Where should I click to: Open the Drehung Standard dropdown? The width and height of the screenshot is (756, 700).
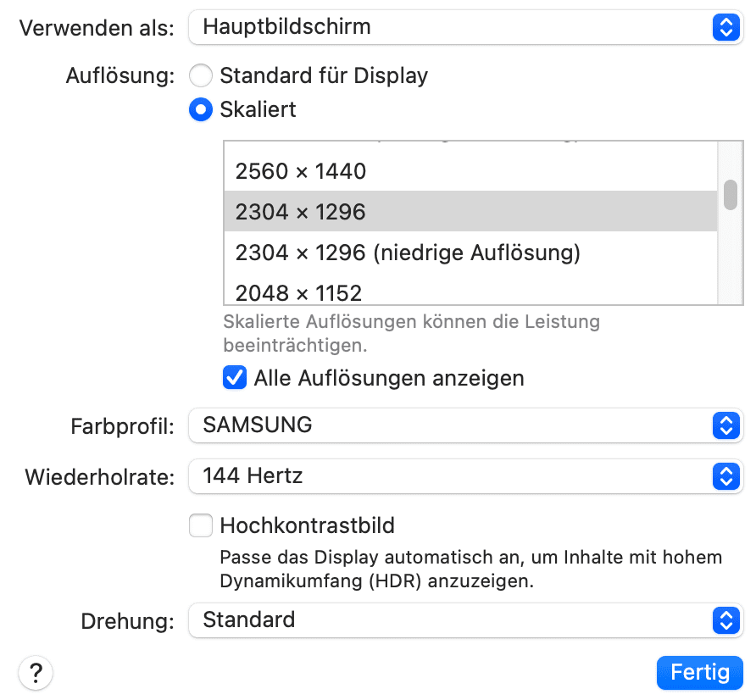coord(449,620)
